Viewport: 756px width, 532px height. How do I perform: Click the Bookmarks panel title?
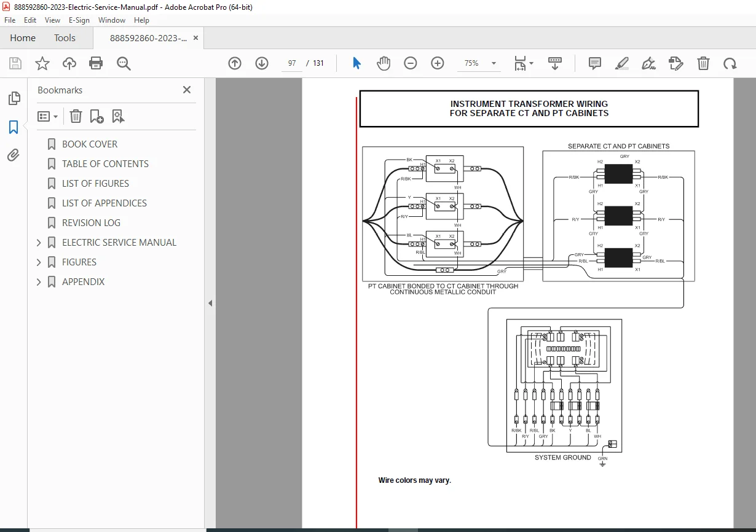click(60, 90)
